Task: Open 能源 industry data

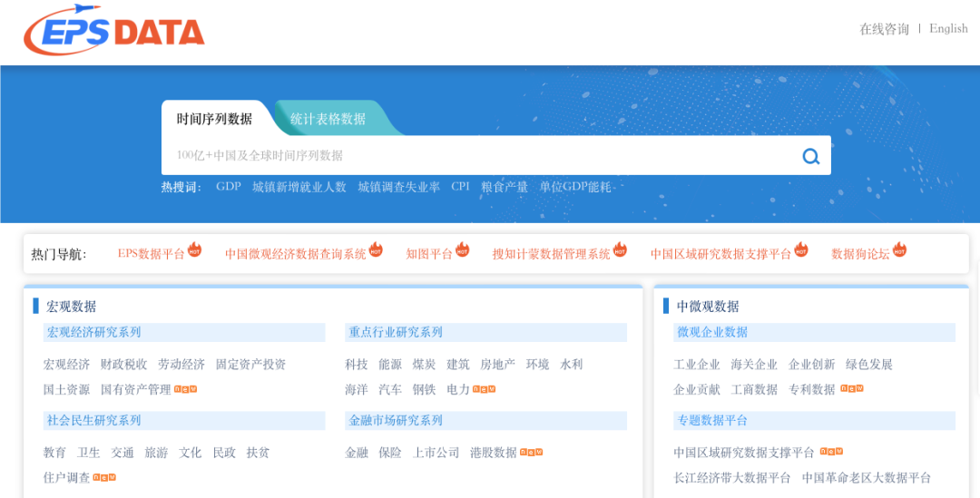Action: point(390,365)
